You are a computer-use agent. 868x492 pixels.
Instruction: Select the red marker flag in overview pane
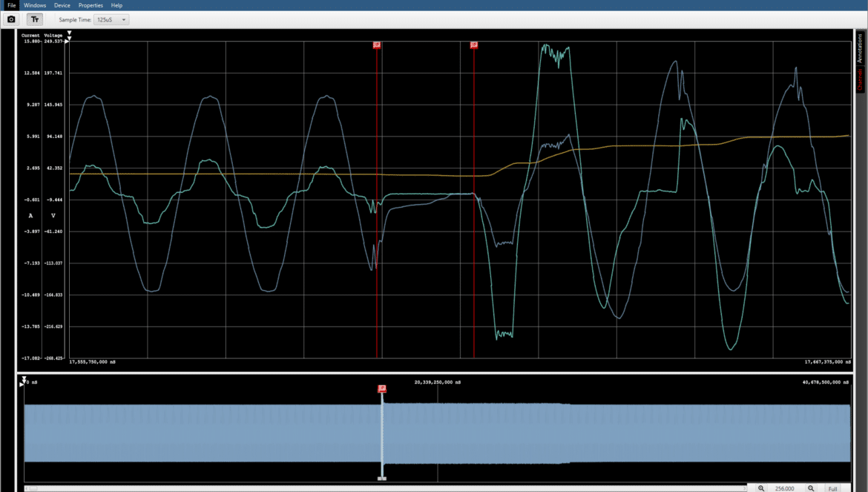point(382,389)
